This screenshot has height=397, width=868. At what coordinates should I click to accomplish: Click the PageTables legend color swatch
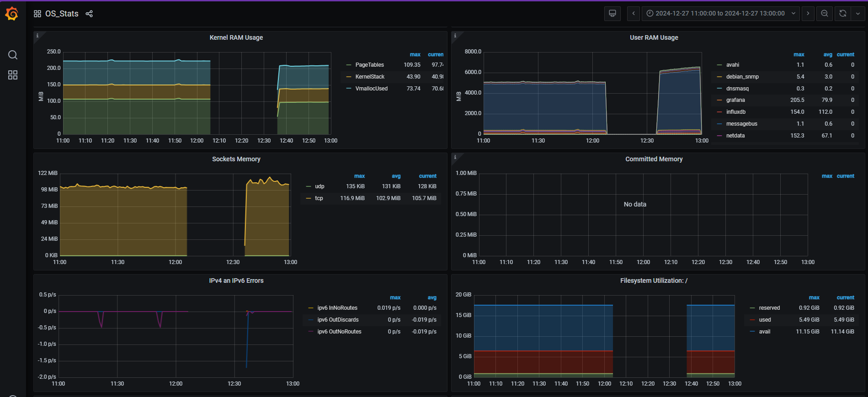[x=349, y=65]
